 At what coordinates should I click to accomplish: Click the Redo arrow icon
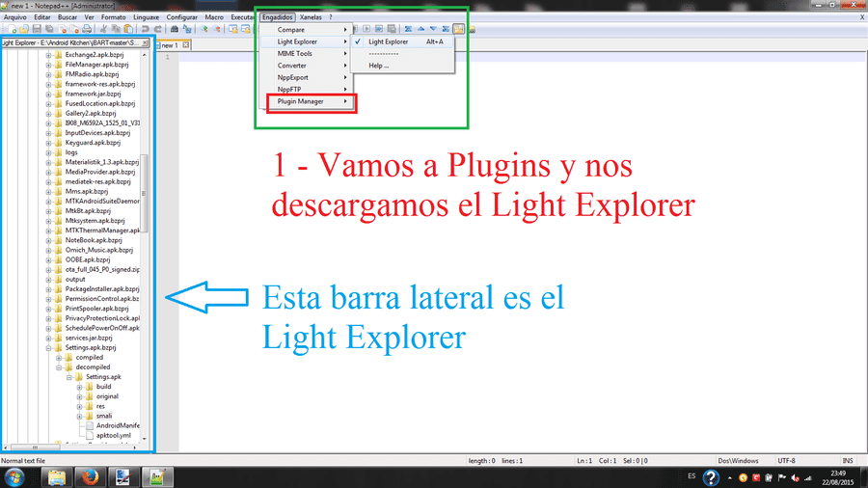[158, 29]
